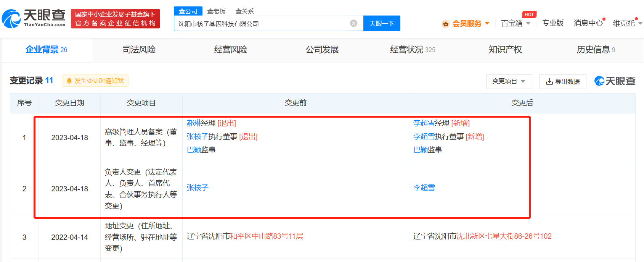Open 李超雪 link beside 经理 [新增]
Image resolution: width=644 pixels, height=262 pixels.
[424, 123]
